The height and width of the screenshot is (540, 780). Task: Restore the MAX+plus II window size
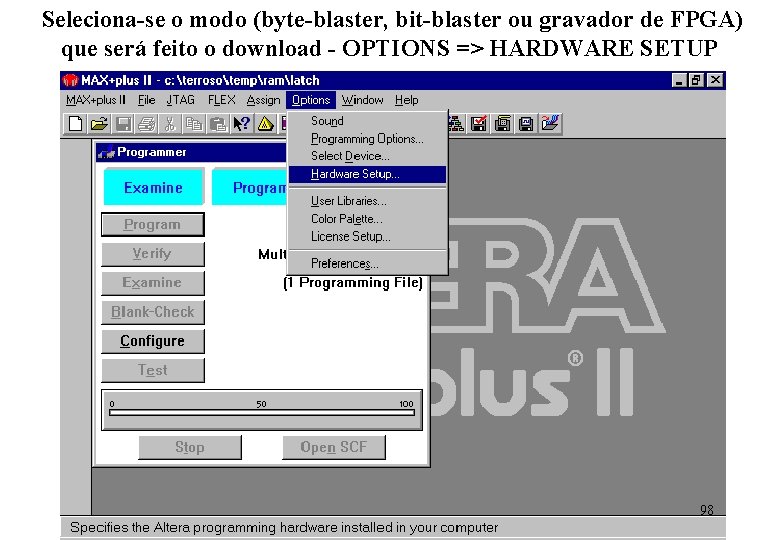696,80
